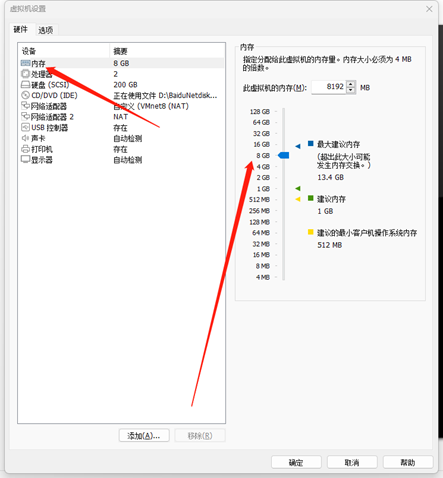This screenshot has width=443, height=478.
Task: Click the USB 控制器 icon
Action: (x=25, y=127)
